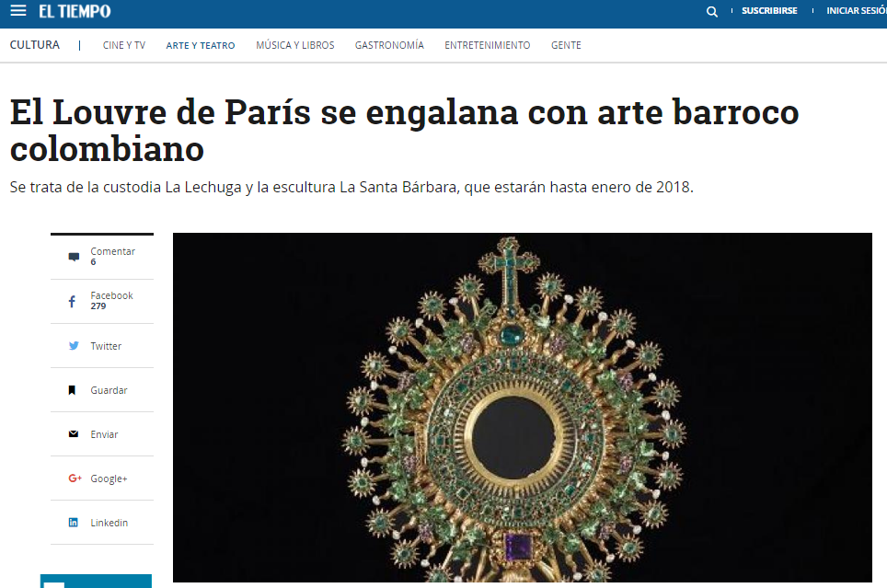The width and height of the screenshot is (887, 588).
Task: Click the Iniciar Sesión link
Action: 857,11
